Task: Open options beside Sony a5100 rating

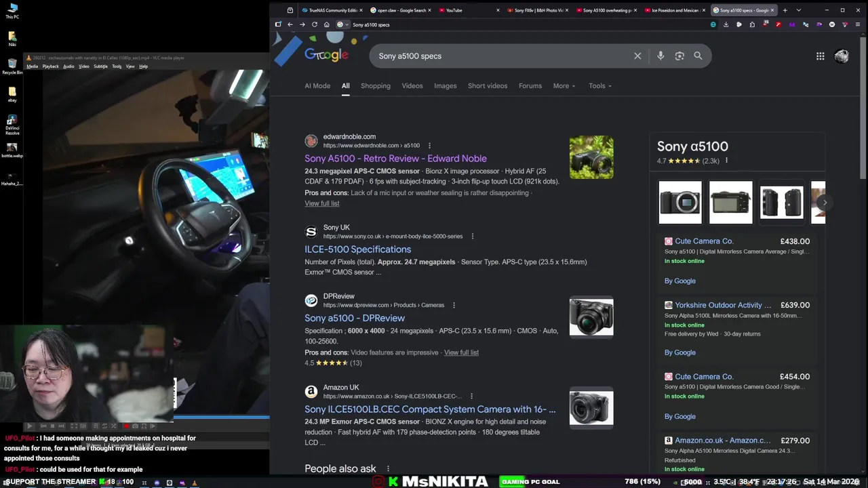Action: (726, 161)
